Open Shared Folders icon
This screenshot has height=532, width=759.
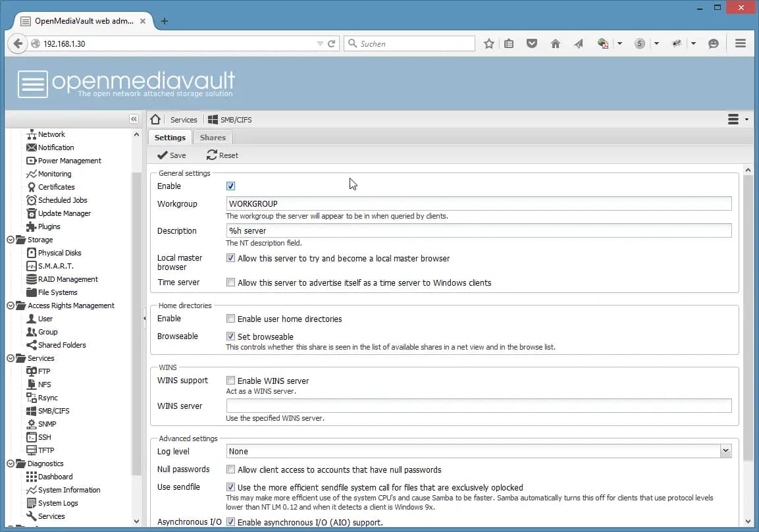coord(32,344)
